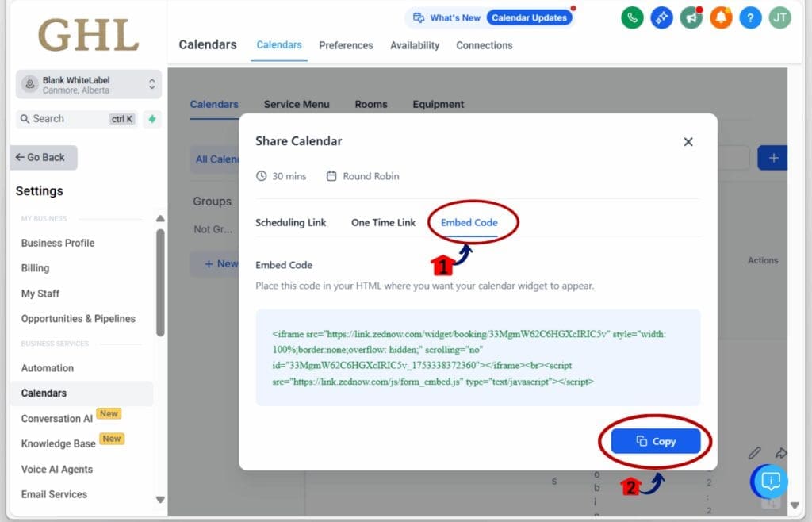The width and height of the screenshot is (812, 522).
Task: Click the settings sidebar scrollbar thumb
Action: click(160, 282)
